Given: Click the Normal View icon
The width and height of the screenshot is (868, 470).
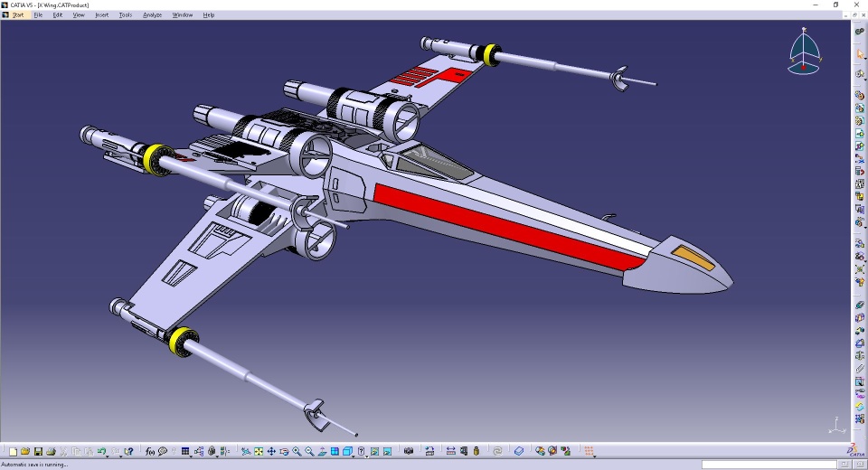Looking at the screenshot, I should (322, 452).
